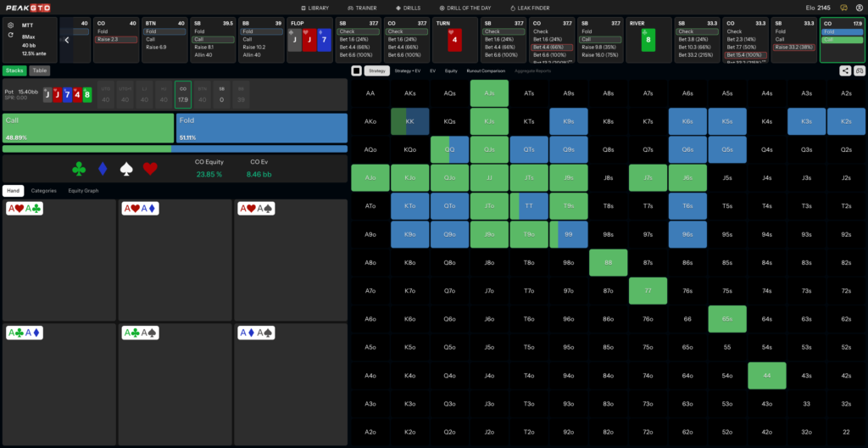Viewport: 868px width, 448px height.
Task: Open the Equity Graph tab
Action: [x=84, y=191]
